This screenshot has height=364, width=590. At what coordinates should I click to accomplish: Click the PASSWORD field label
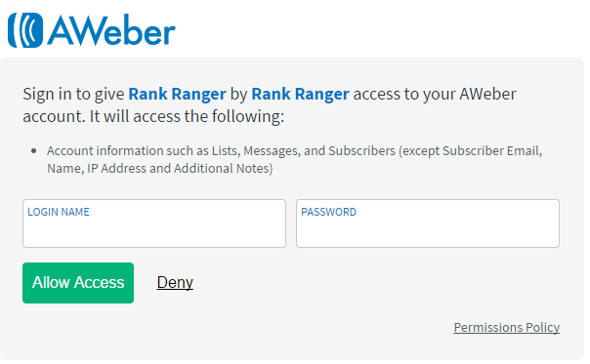(x=328, y=212)
